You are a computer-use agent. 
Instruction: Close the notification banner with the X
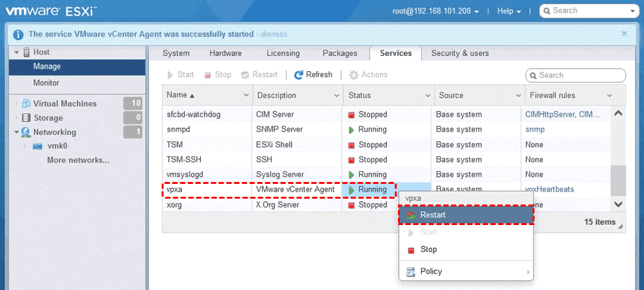tap(624, 33)
